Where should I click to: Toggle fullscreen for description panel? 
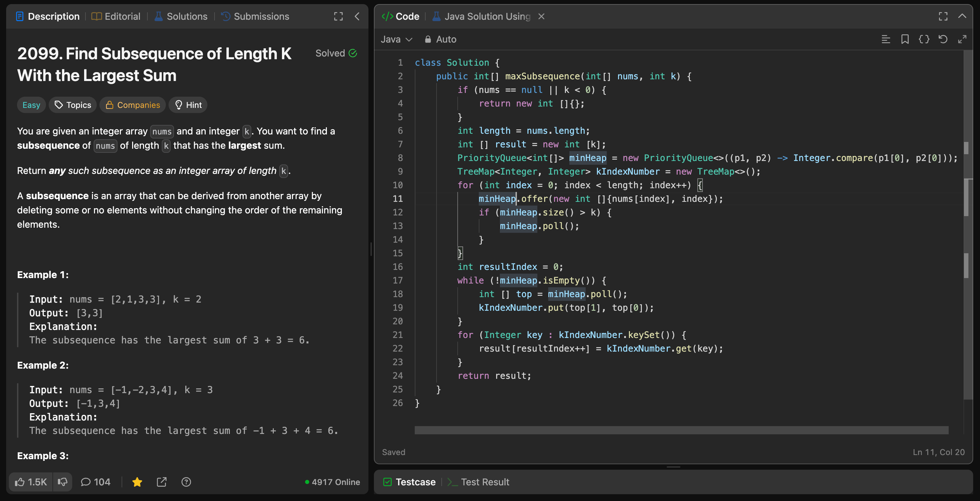338,16
